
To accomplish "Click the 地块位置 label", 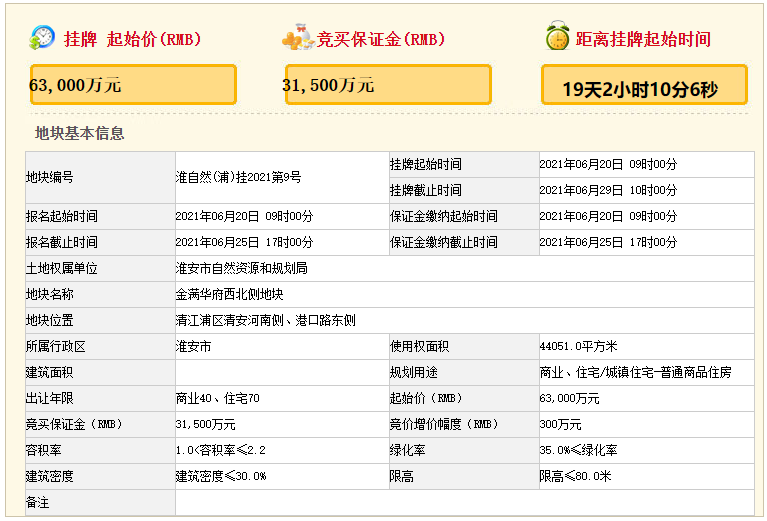I will click(49, 320).
